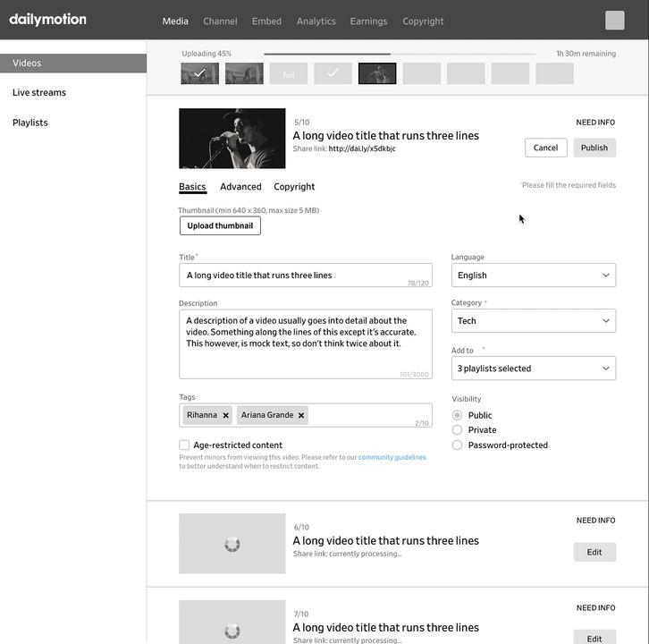This screenshot has width=649, height=644.
Task: Expand the Add to playlists dropdown
Action: (x=534, y=369)
